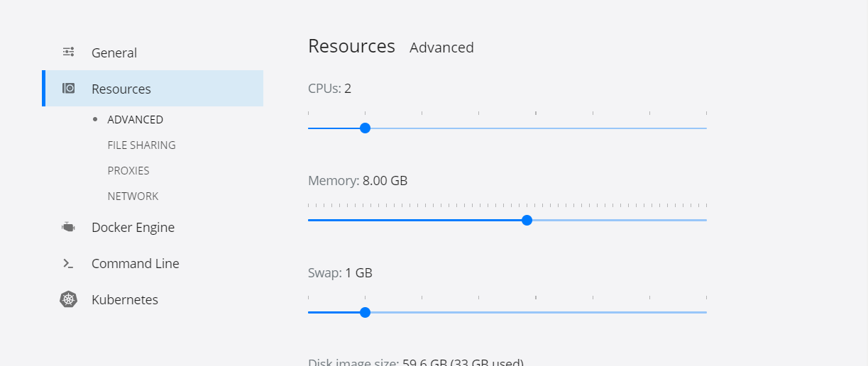
Task: Open the General settings section
Action: pos(114,52)
